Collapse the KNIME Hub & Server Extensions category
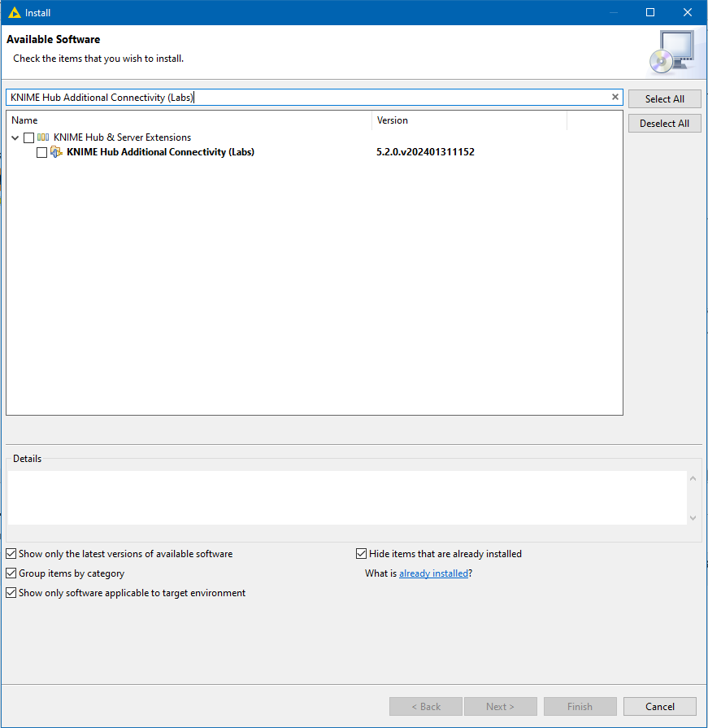 [x=15, y=138]
